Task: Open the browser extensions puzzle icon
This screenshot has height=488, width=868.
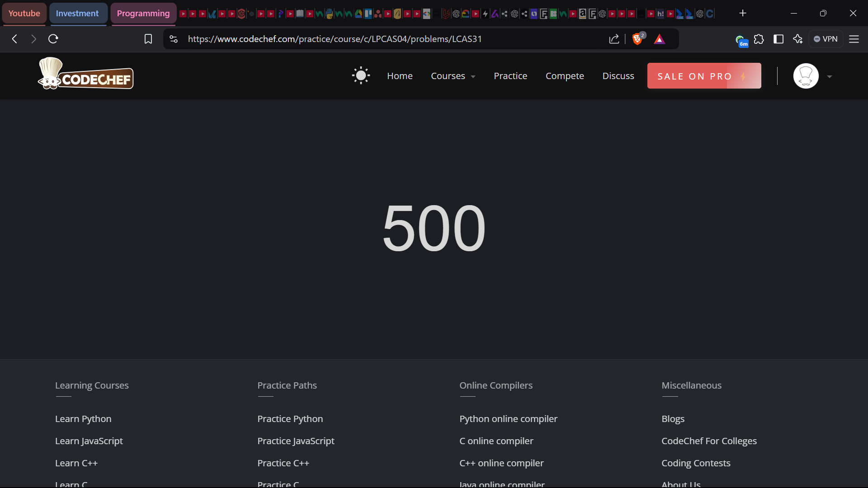Action: pyautogui.click(x=759, y=39)
